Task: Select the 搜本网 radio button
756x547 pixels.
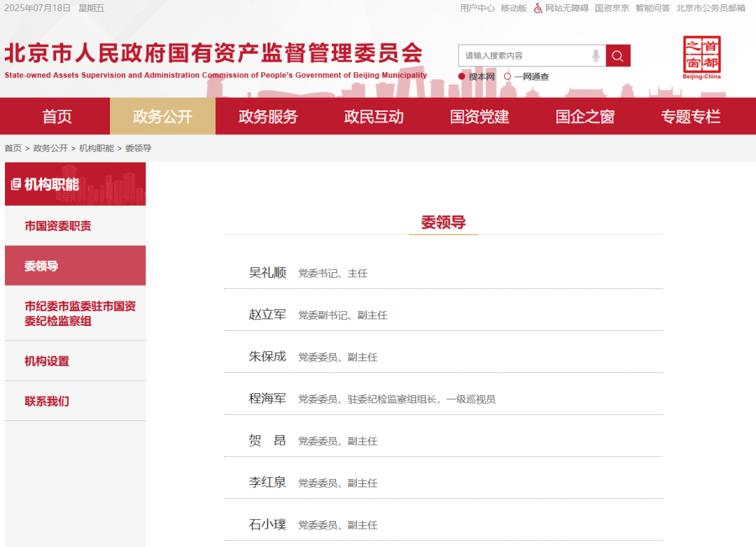Action: pos(461,77)
